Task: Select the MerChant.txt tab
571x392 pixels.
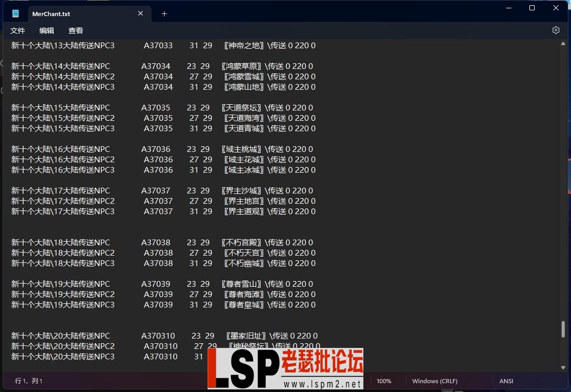Action: coord(90,14)
